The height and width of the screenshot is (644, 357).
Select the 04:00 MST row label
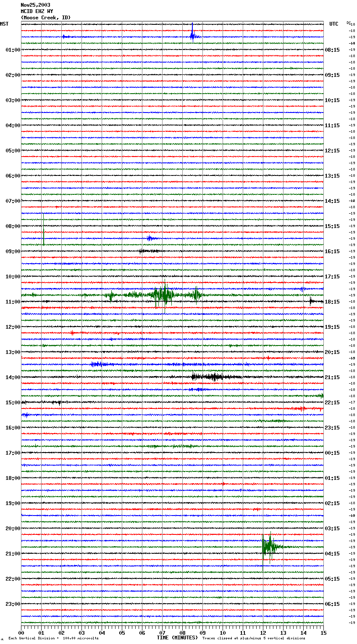pyautogui.click(x=13, y=126)
